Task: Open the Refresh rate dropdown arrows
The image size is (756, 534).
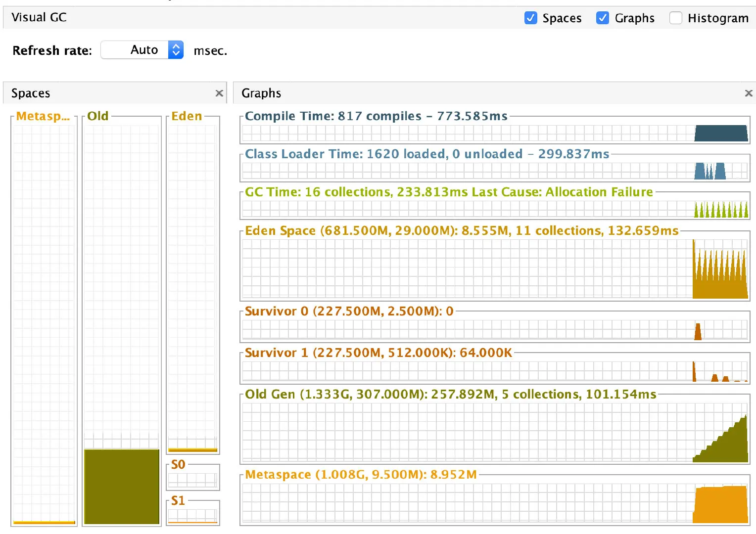Action: click(x=176, y=50)
